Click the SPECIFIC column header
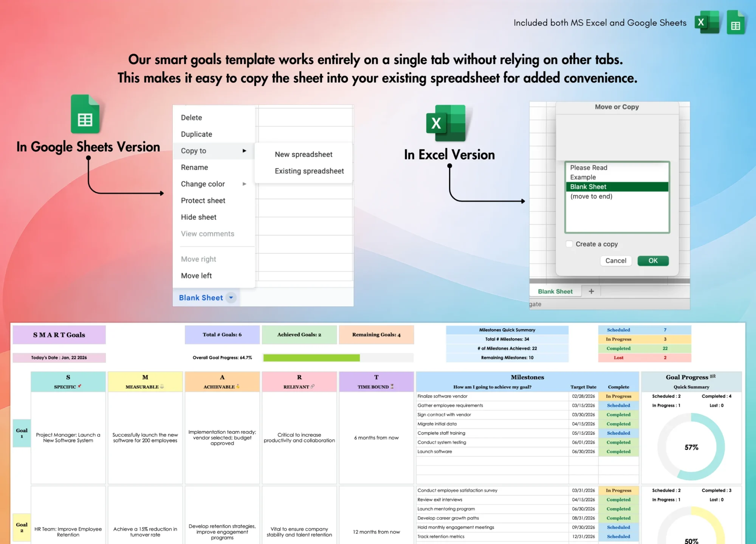The image size is (756, 544). click(x=68, y=382)
